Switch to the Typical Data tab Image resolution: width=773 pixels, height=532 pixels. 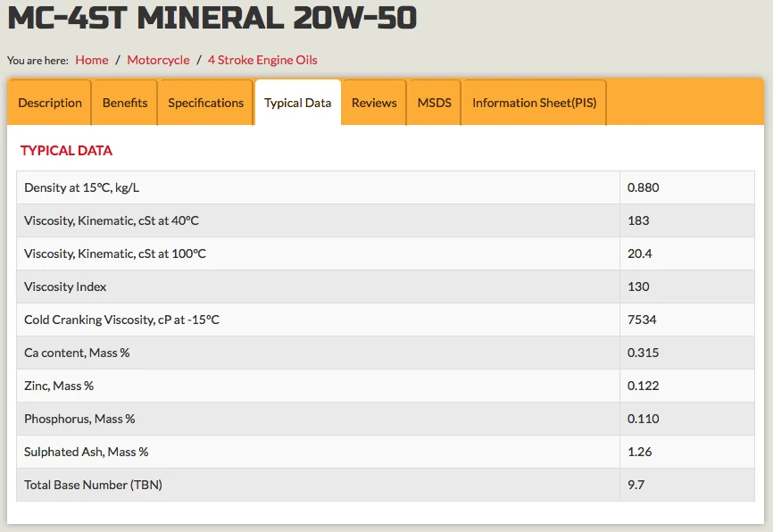(297, 102)
